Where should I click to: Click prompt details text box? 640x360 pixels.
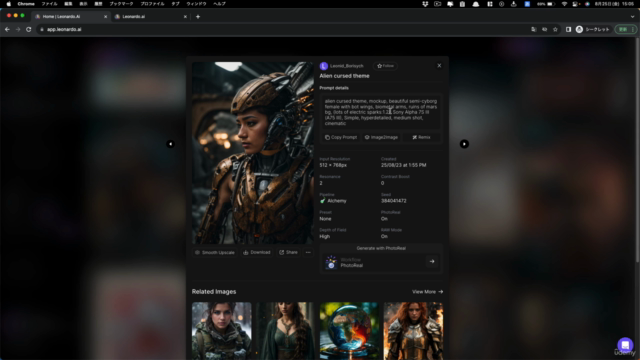click(x=380, y=112)
